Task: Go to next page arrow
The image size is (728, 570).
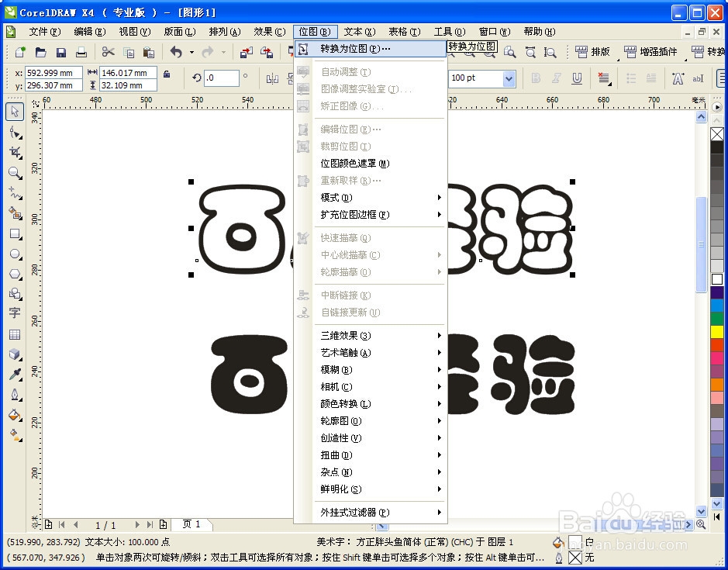Action: 137,525
